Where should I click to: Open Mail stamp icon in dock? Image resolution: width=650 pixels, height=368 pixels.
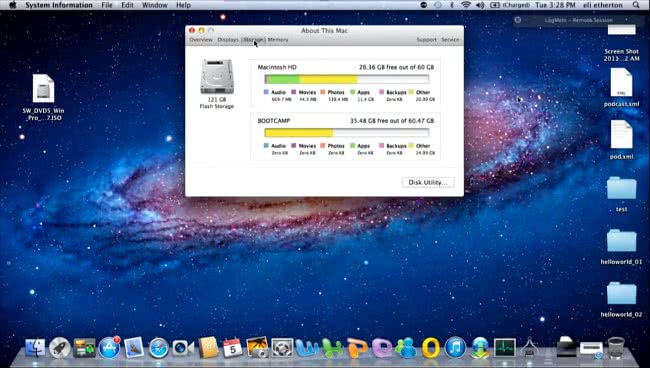[134, 347]
